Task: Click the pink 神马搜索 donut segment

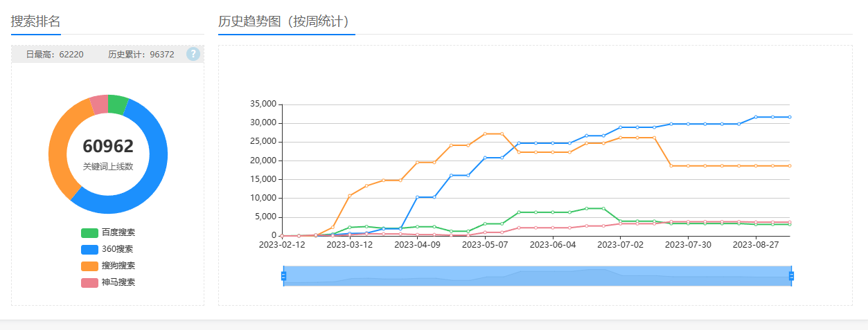Action: click(100, 104)
